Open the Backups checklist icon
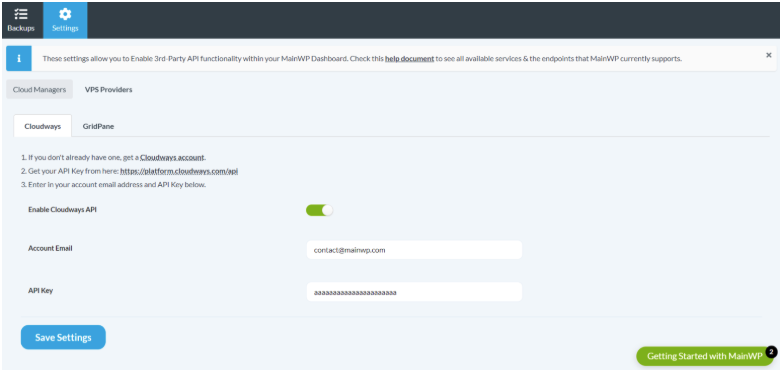The height and width of the screenshot is (376, 784). click(21, 14)
